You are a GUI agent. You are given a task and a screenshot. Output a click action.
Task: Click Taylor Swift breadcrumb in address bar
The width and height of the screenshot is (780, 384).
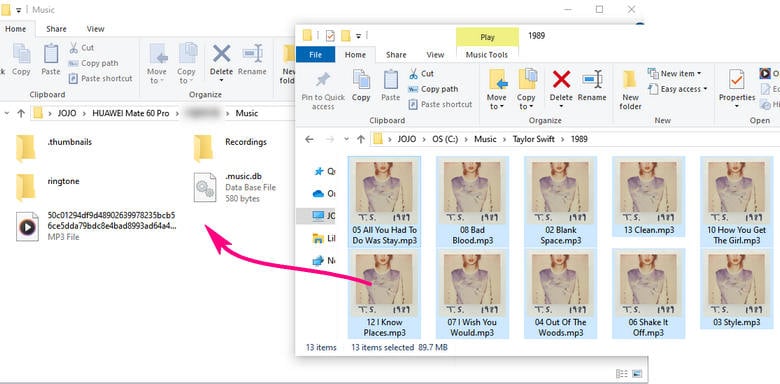tap(534, 139)
